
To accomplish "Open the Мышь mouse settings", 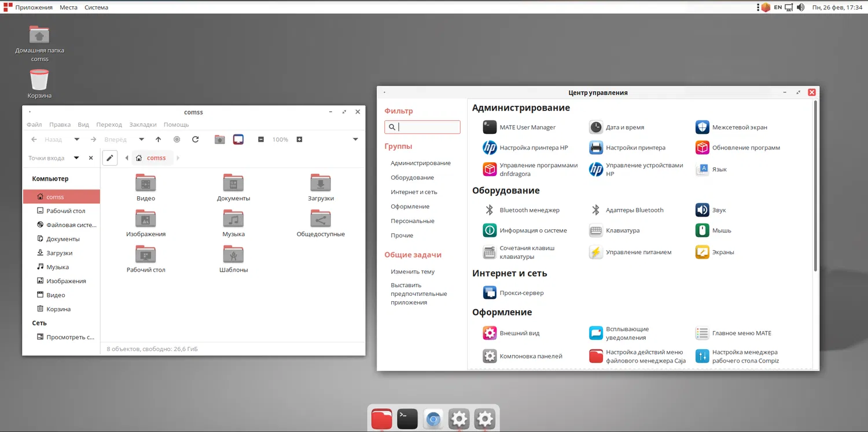I will coord(713,230).
